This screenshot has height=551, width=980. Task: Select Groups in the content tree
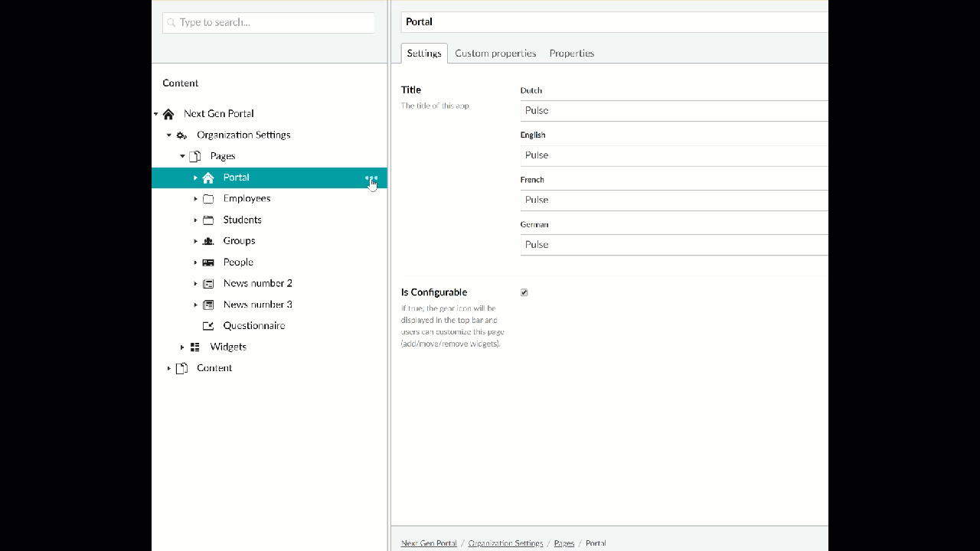click(x=240, y=241)
